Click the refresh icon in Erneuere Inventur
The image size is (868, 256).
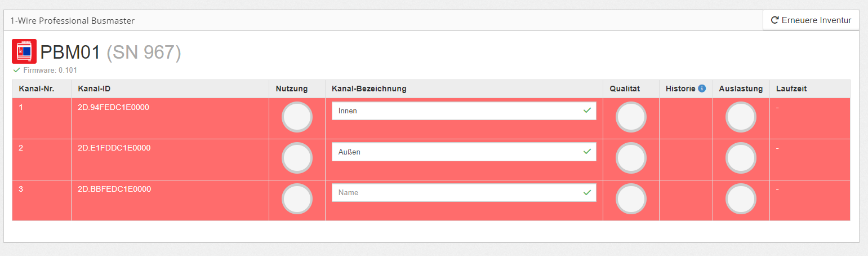(775, 20)
